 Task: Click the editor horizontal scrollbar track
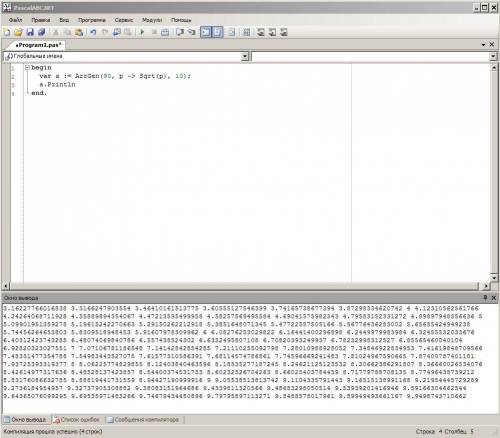pos(245,286)
